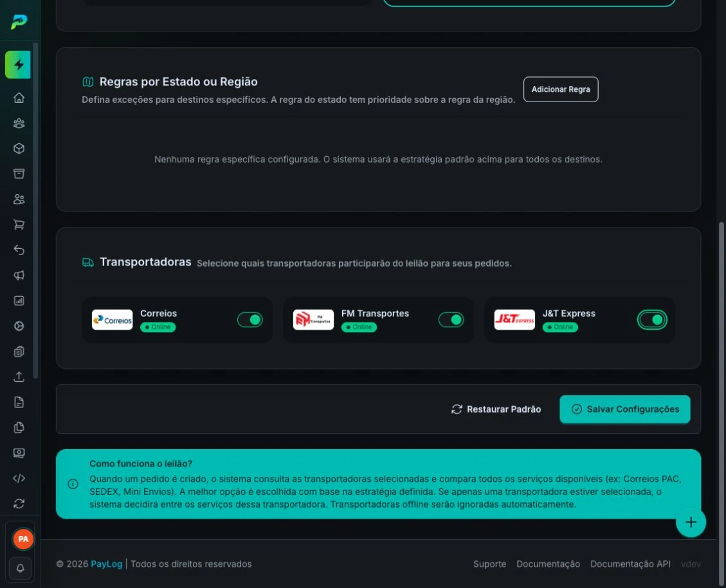This screenshot has width=726, height=588.
Task: Open the circular gauge sidebar icon
Action: (x=19, y=326)
